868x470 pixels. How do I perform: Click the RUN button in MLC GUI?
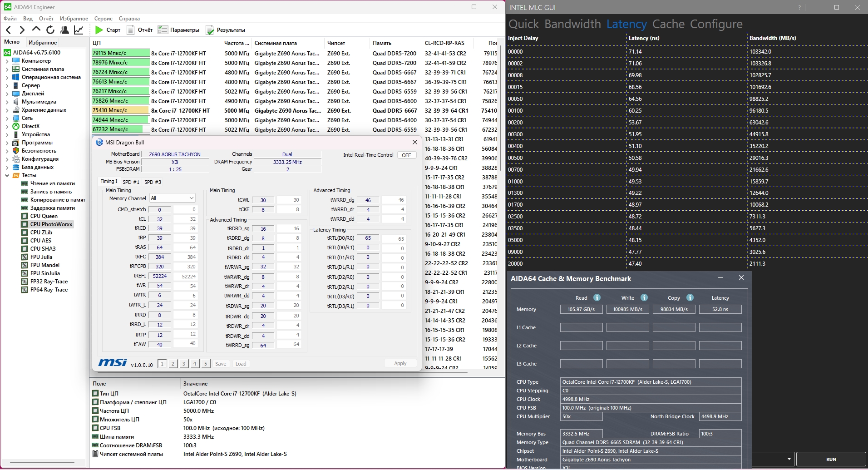pos(831,459)
